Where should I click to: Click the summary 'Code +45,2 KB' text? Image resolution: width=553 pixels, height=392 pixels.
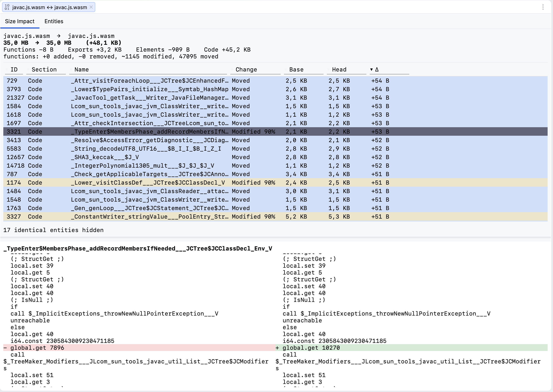[x=227, y=50]
